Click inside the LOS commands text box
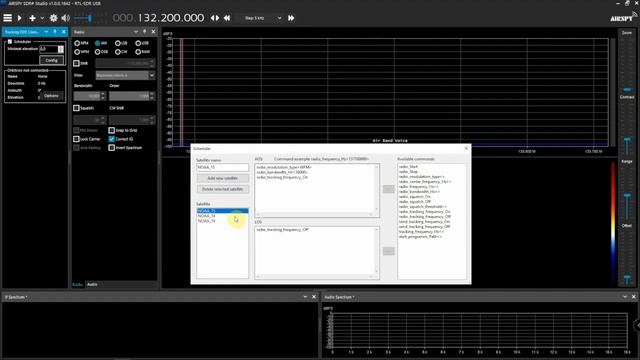The height and width of the screenshot is (360, 640). pyautogui.click(x=317, y=253)
